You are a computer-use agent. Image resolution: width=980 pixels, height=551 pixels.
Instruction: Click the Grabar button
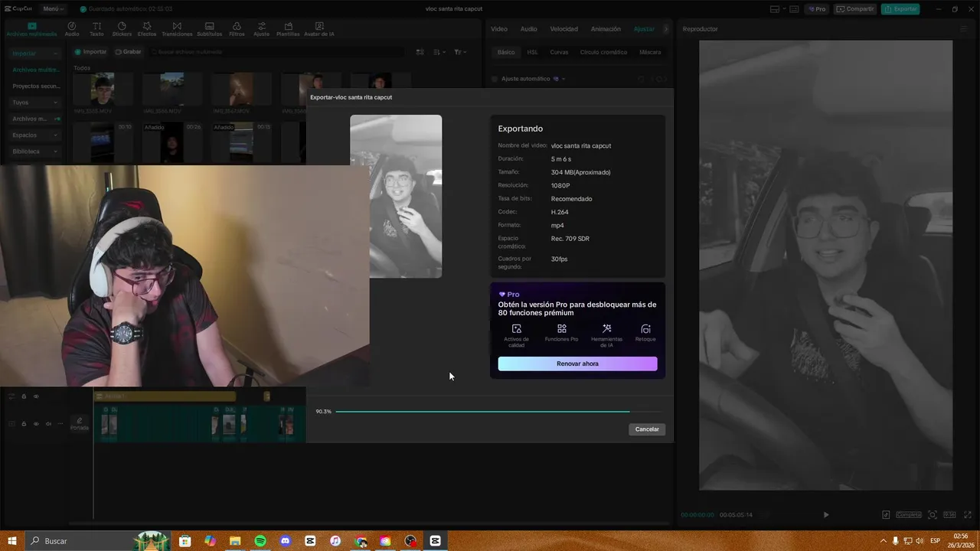(128, 52)
